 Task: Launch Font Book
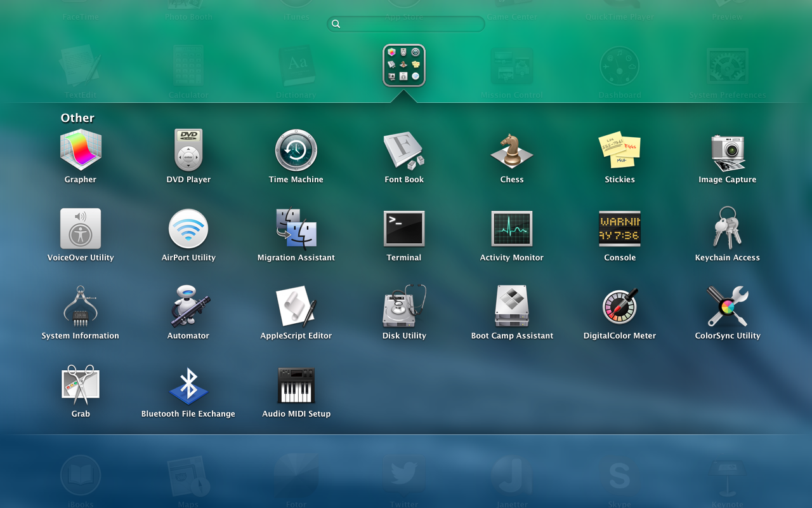click(x=404, y=150)
